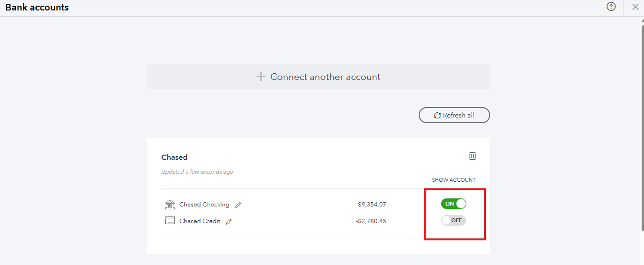Click the -$2,780.45 credit balance

pos(371,221)
